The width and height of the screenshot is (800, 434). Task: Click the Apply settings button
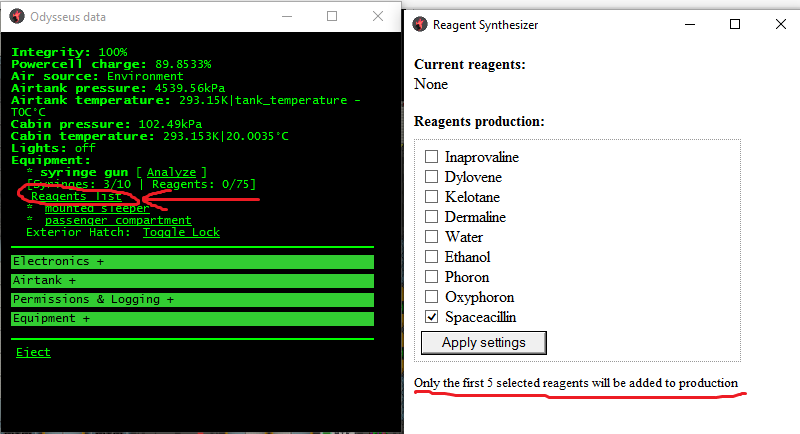click(x=484, y=343)
